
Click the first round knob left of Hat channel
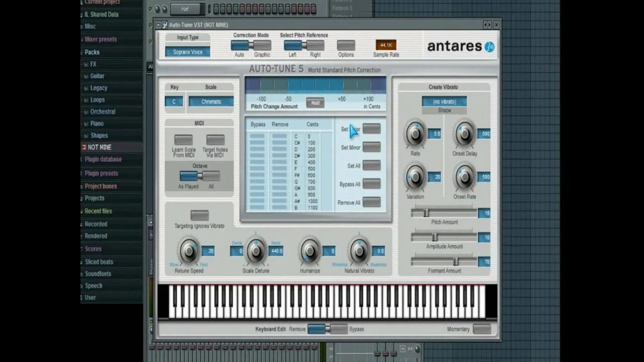click(x=156, y=9)
